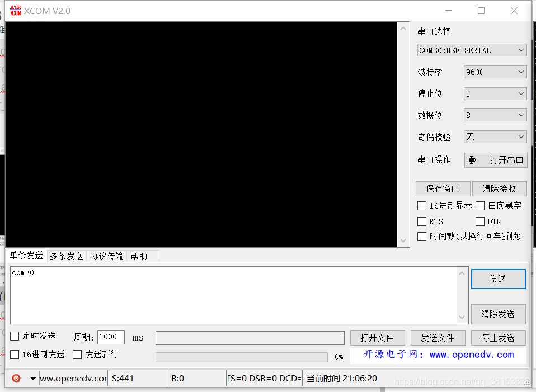The height and width of the screenshot is (392, 536).
Task: Click the receive area scroll down arrow
Action: point(403,240)
